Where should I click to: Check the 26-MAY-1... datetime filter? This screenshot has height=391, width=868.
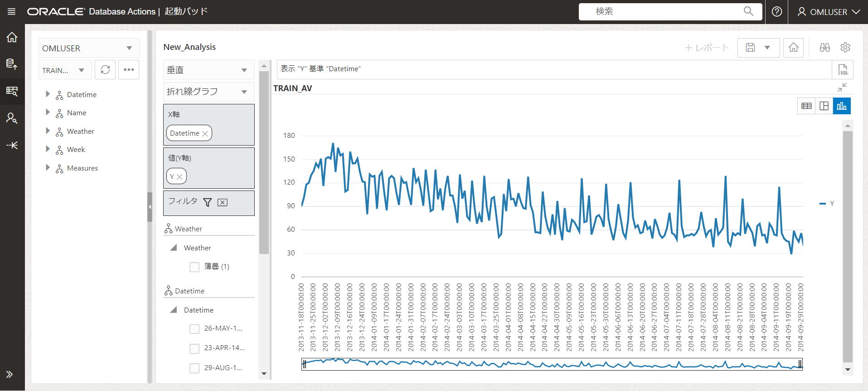tap(194, 329)
